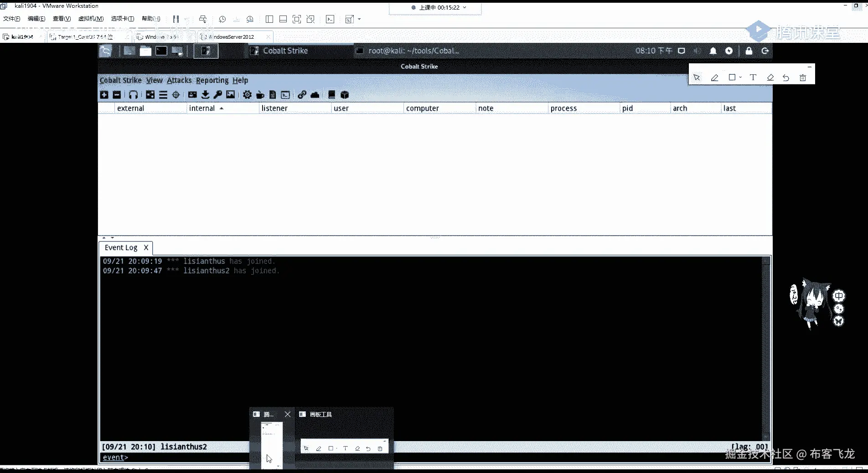Open the VMware 选项卡(T) menu
The image size is (868, 473).
click(x=123, y=19)
